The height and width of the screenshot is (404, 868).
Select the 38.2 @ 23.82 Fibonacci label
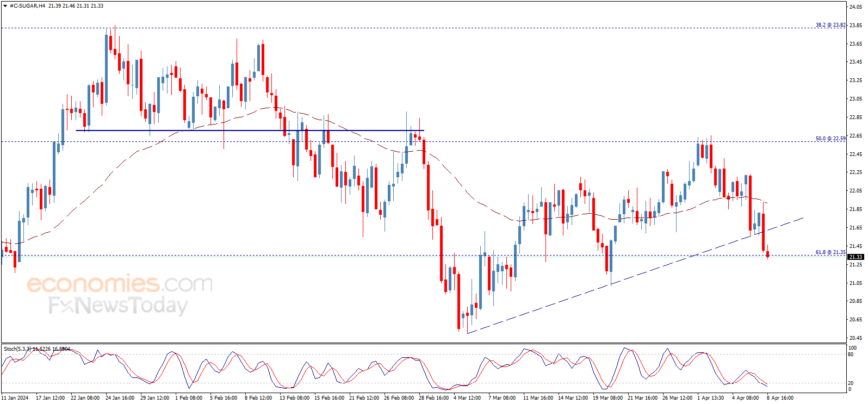[x=830, y=25]
